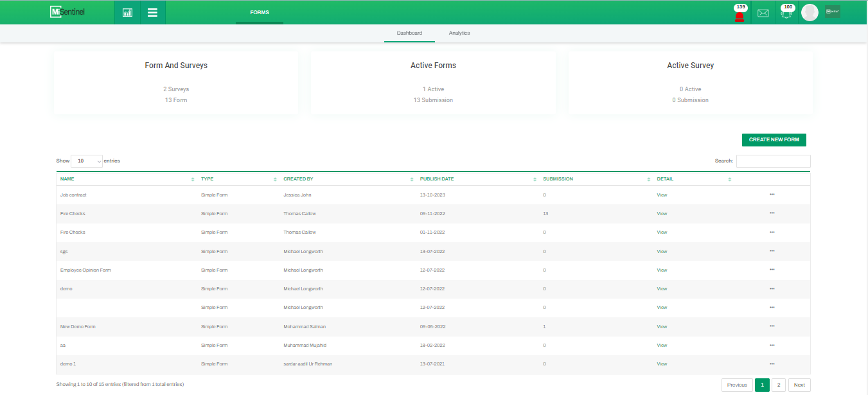Open three-dot menu for New Demo Form row
The width and height of the screenshot is (868, 395).
click(x=772, y=326)
